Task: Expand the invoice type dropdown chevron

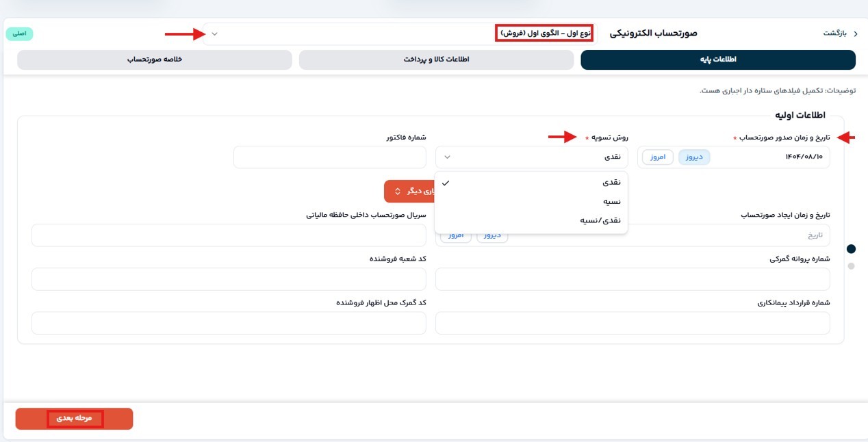Action: click(x=214, y=34)
